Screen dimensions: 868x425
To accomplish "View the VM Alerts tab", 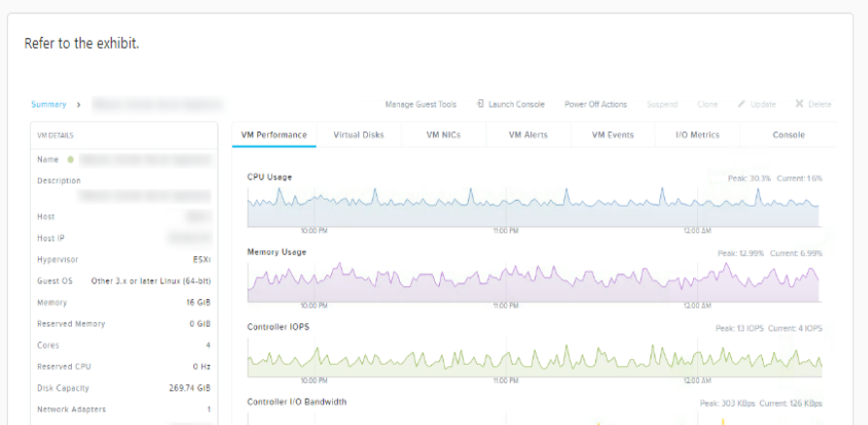I will click(528, 135).
